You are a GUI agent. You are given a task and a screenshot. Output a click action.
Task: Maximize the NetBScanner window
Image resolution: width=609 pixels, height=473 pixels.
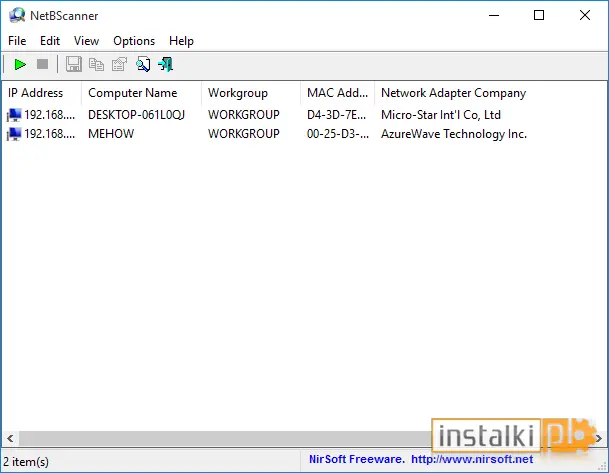[x=539, y=16]
